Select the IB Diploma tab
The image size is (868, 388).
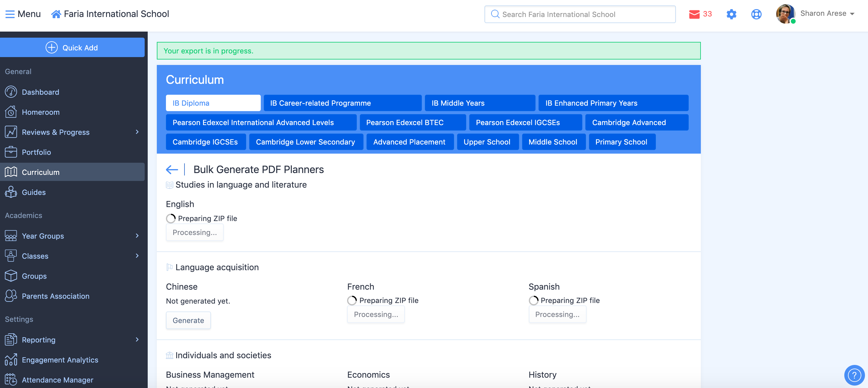(213, 103)
